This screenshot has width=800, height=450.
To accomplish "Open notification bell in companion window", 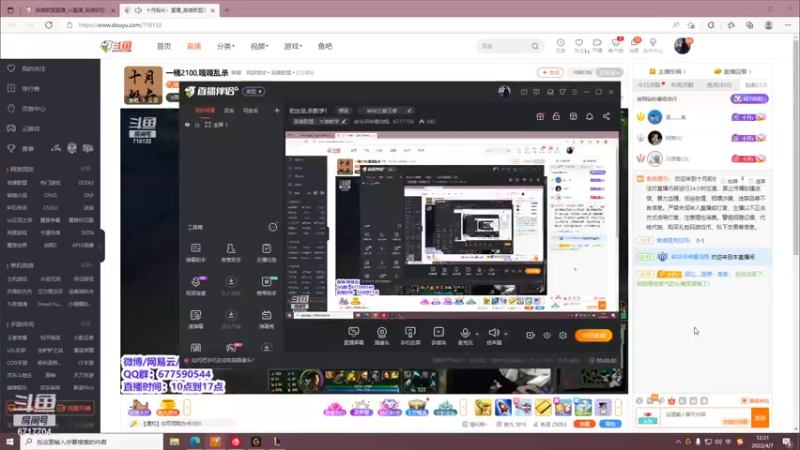I will coord(589,116).
